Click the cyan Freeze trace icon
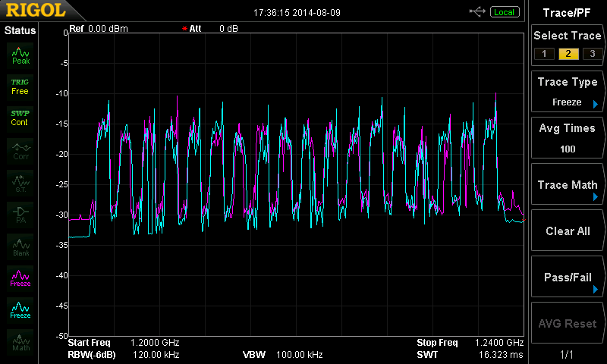 pyautogui.click(x=20, y=309)
